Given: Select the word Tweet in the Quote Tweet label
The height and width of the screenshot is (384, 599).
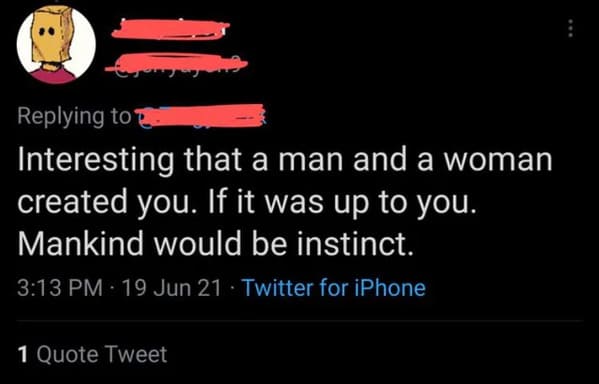Looking at the screenshot, I should coord(136,354).
